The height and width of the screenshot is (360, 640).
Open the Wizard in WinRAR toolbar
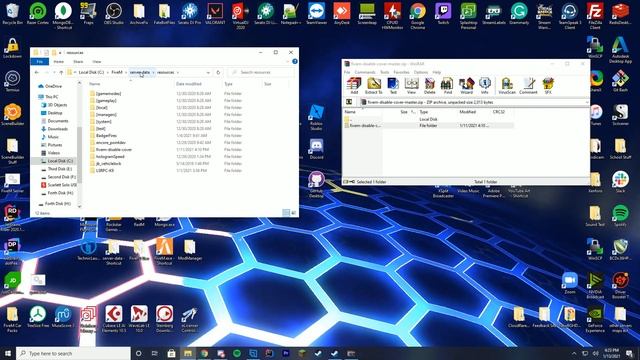point(466,86)
